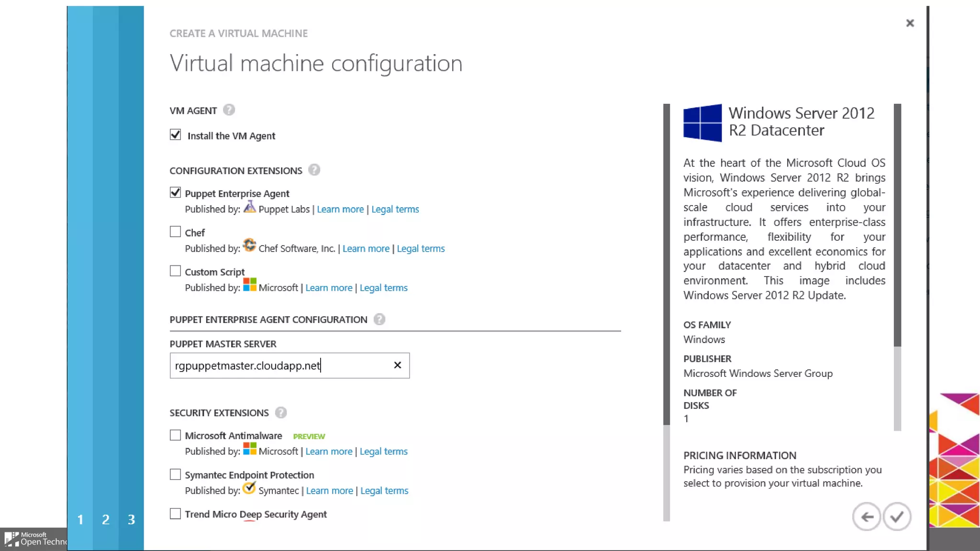Image resolution: width=980 pixels, height=551 pixels.
Task: Click the image description panel scrollbar
Action: [897, 225]
